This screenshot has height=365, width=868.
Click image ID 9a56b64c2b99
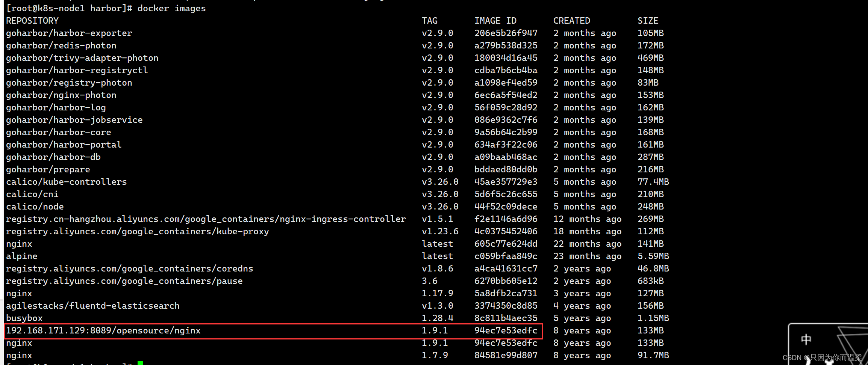[506, 132]
